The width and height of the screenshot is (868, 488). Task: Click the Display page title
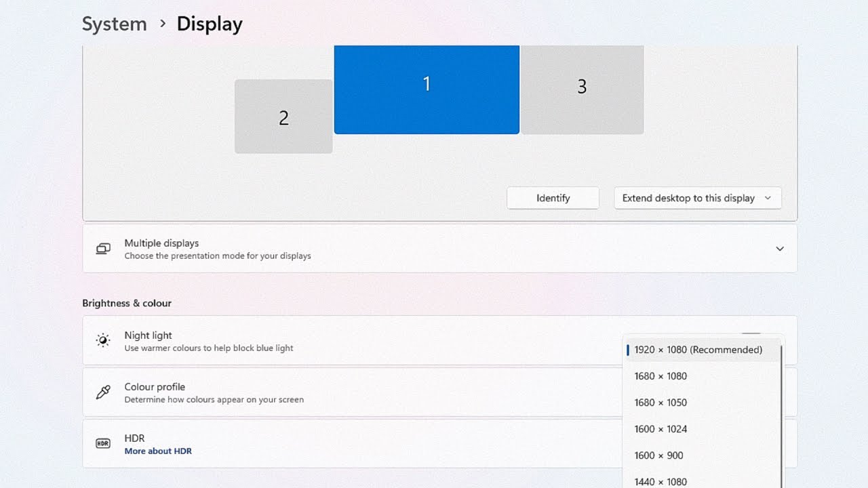(210, 24)
